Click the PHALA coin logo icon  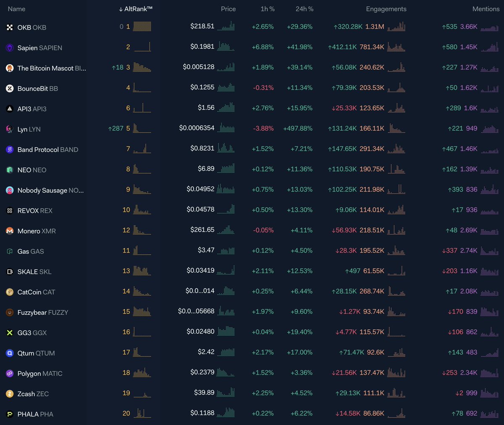(x=10, y=414)
